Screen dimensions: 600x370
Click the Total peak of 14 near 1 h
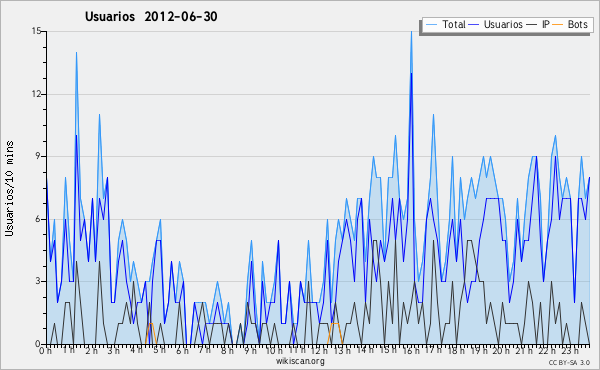[77, 53]
